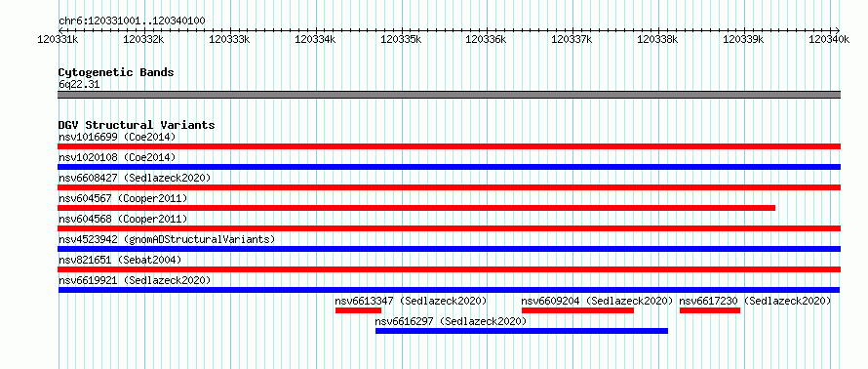Open the nsv604568 (Cooper2011) label
Image resolution: width=868 pixels, height=369 pixels.
point(123,219)
